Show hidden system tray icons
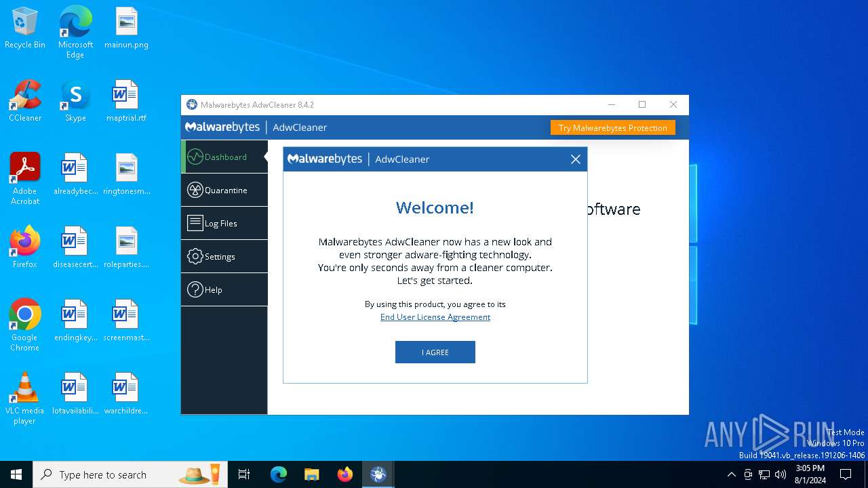 732,474
